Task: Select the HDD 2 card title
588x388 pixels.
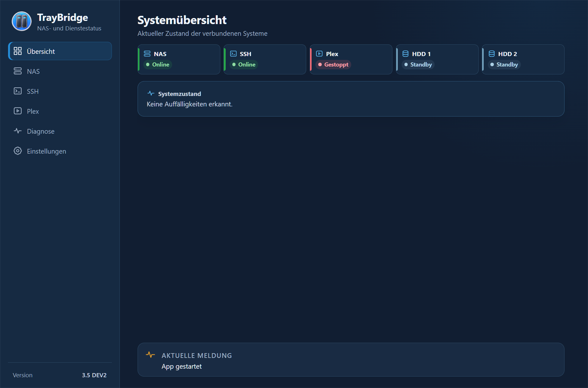Action: click(x=508, y=54)
